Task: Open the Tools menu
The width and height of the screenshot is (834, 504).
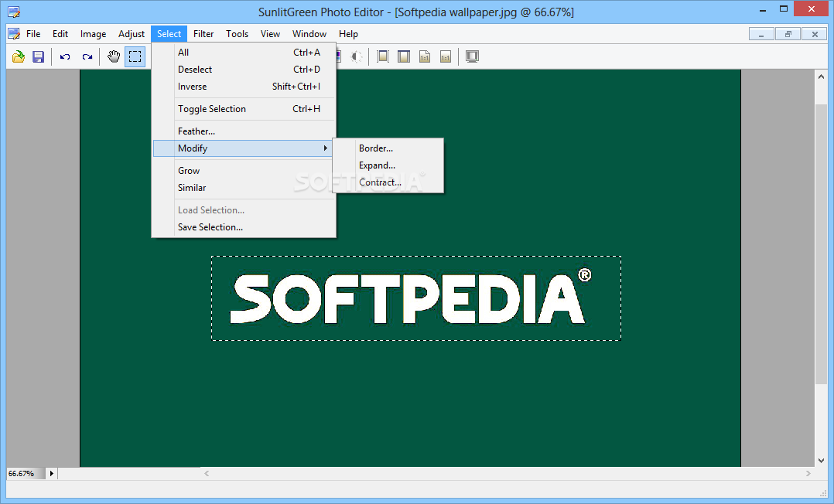Action: pyautogui.click(x=238, y=34)
